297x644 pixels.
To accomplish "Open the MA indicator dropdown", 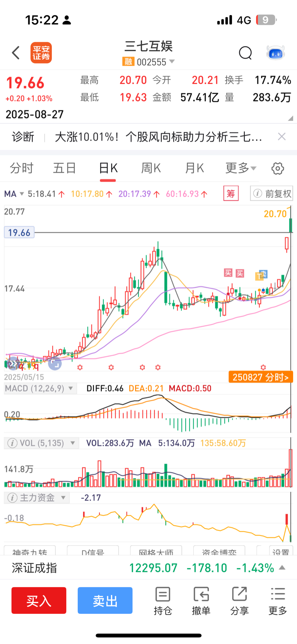I will click(22, 194).
